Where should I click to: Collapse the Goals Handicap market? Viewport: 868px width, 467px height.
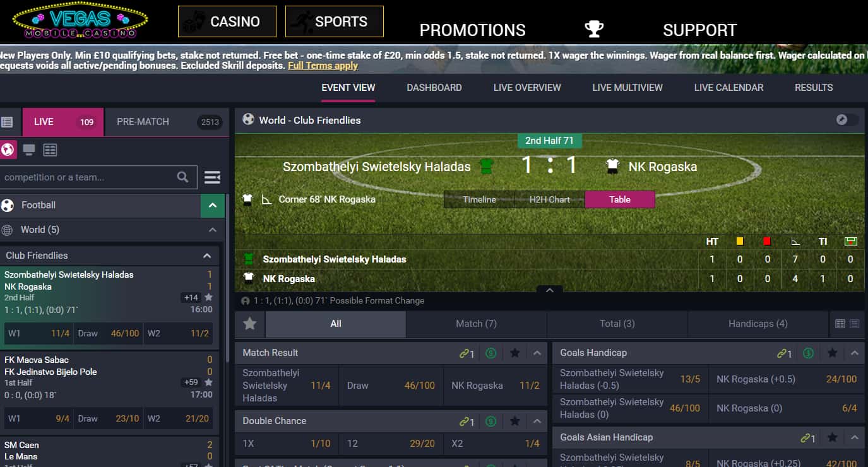[x=854, y=353]
